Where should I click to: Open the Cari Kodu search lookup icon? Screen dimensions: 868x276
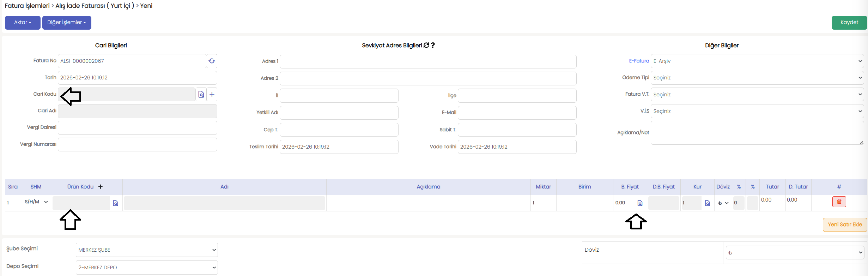click(x=201, y=94)
